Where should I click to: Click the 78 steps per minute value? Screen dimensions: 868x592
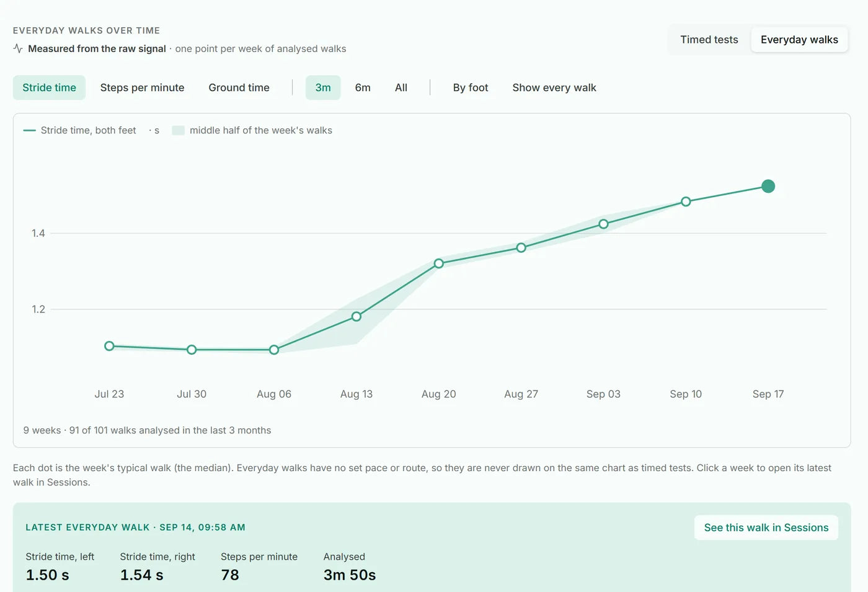point(230,575)
